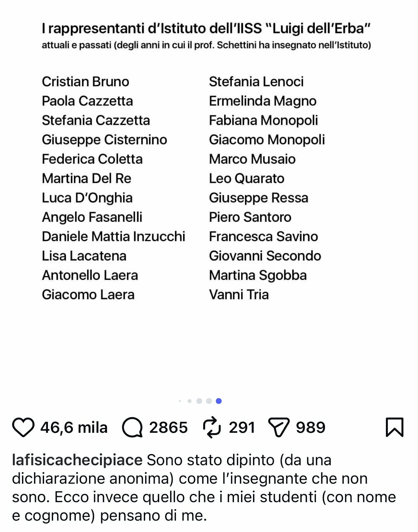Viewport: 418px width, 532px height.
Task: Click the name Vanni Tria in the list
Action: pyautogui.click(x=239, y=295)
